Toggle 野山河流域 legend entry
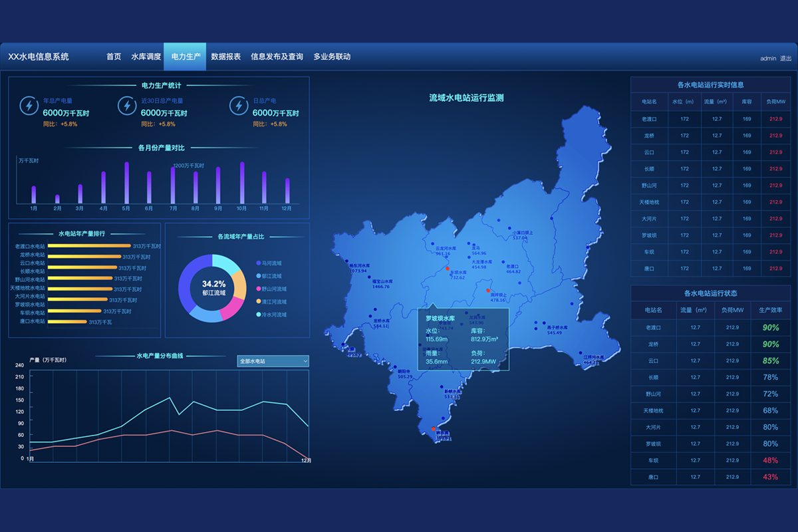798x532 pixels. pyautogui.click(x=272, y=289)
